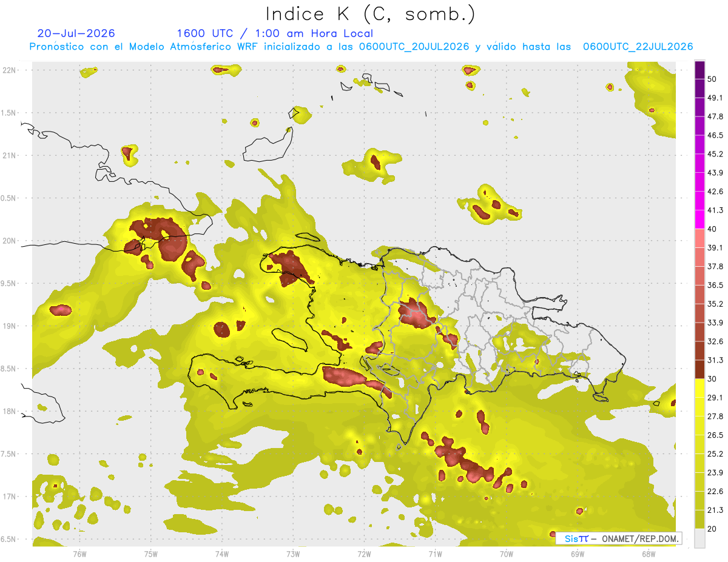Click the colour bar label "37.8"
Image resolution: width=728 pixels, height=562 pixels.
pyautogui.click(x=715, y=267)
